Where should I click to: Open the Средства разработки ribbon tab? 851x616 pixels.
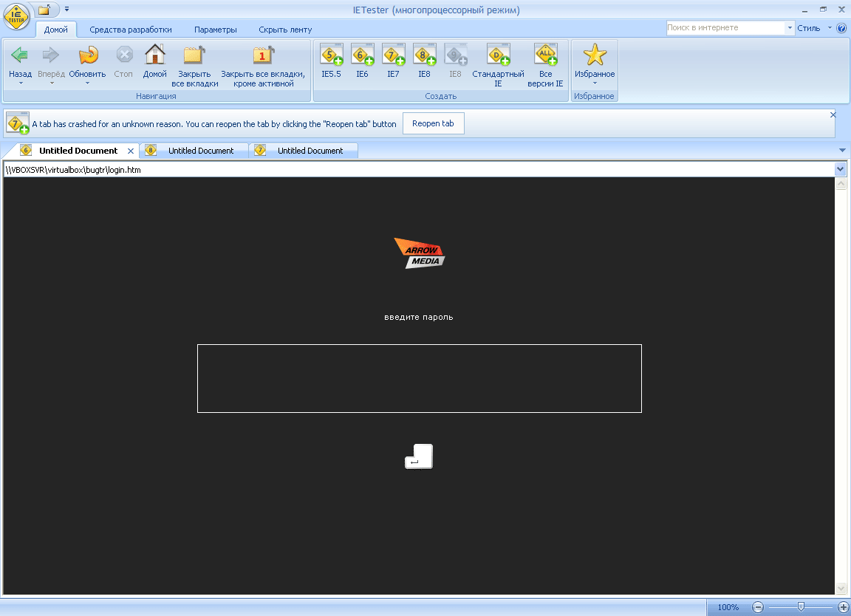point(131,30)
